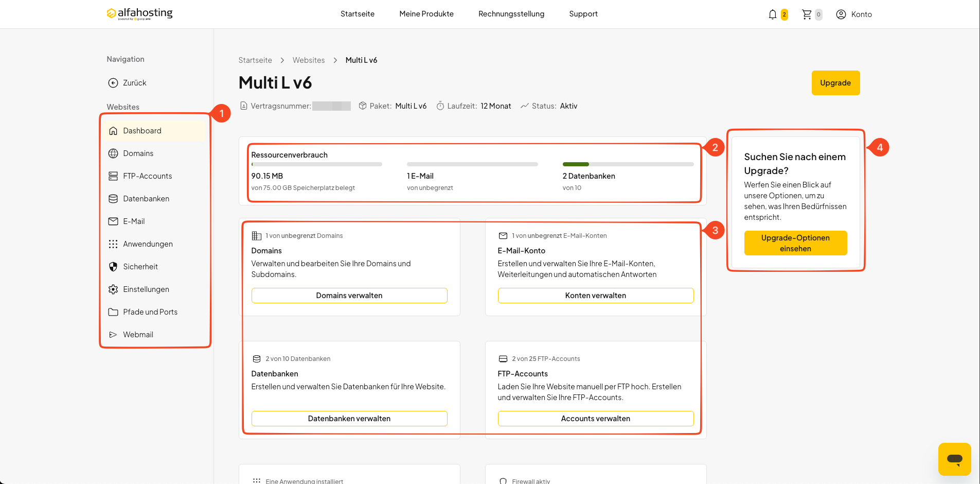Click the Sicherheit shield icon
This screenshot has height=484, width=980.
point(113,267)
